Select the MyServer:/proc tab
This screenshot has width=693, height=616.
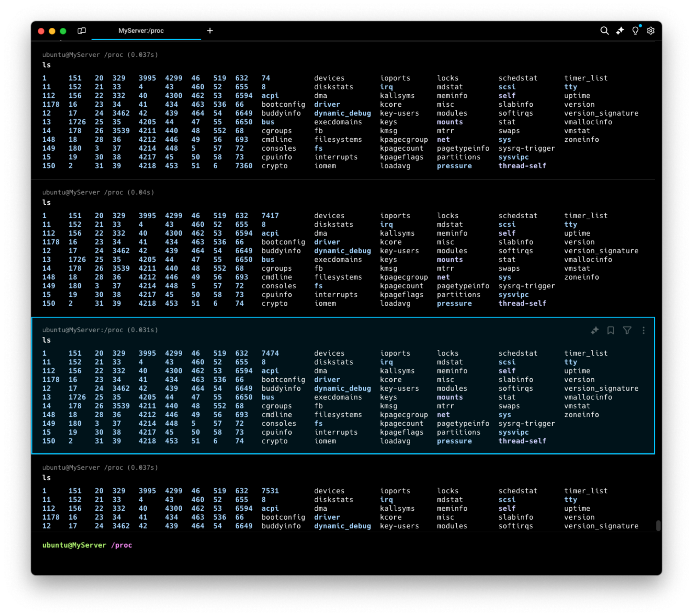(141, 31)
